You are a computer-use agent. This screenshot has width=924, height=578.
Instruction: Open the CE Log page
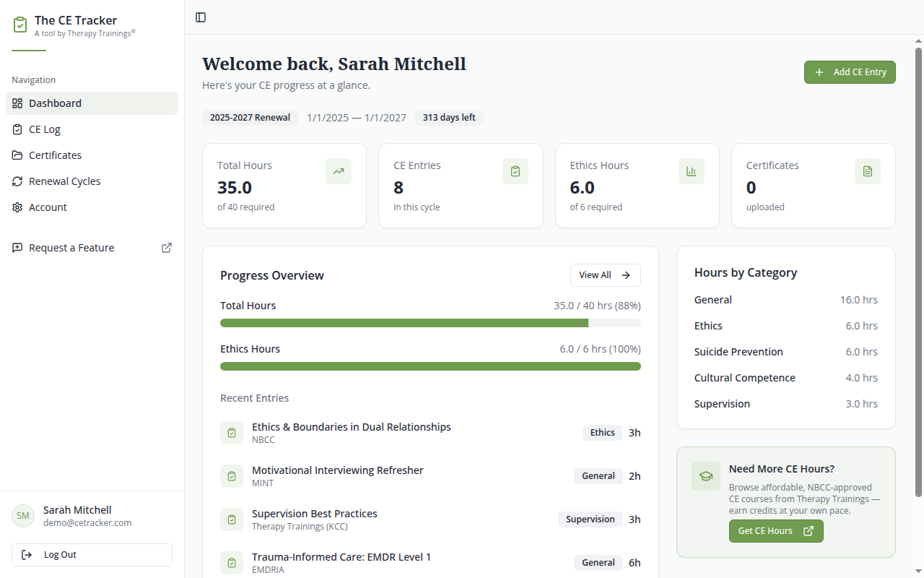tap(92, 129)
